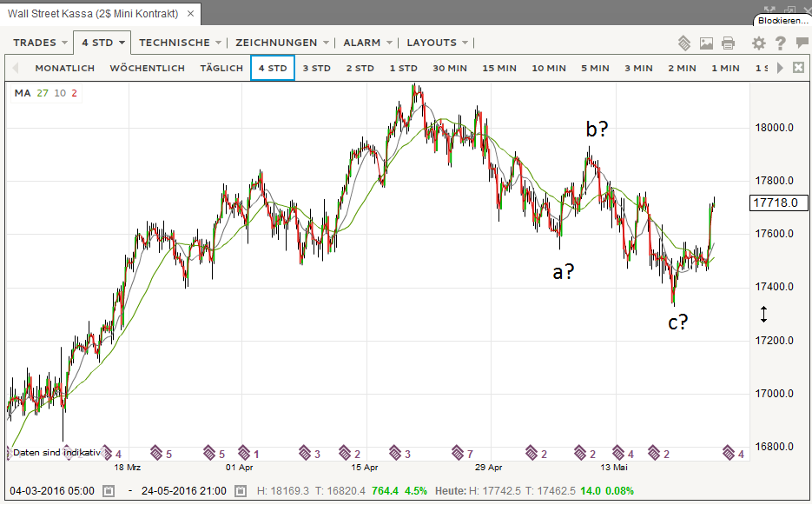Open end date calendar picker
The image size is (812, 505).
tap(241, 491)
